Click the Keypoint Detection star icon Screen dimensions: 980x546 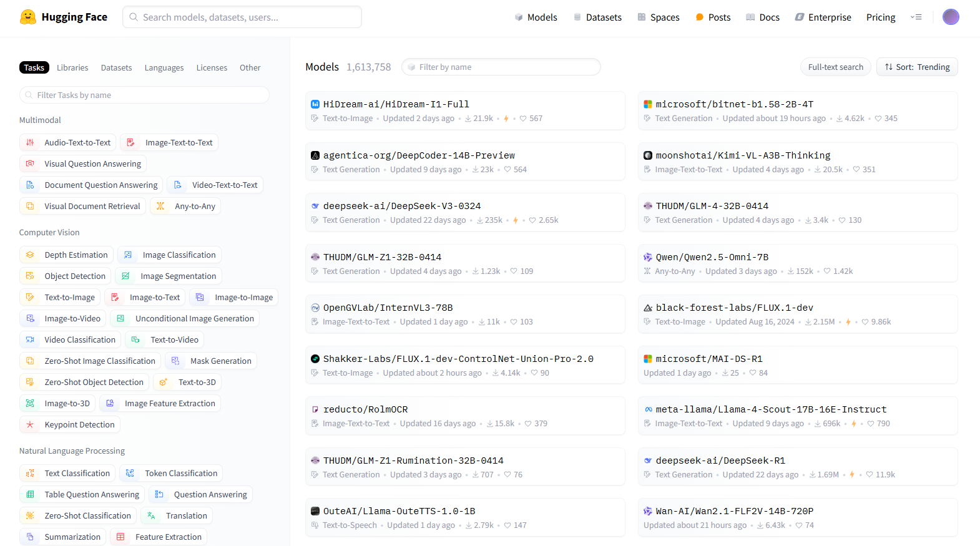30,424
